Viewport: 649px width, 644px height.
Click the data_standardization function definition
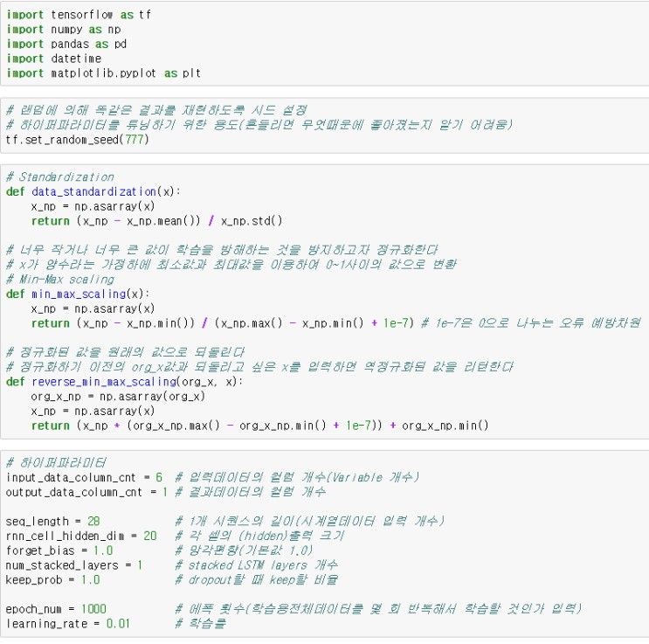click(x=93, y=191)
